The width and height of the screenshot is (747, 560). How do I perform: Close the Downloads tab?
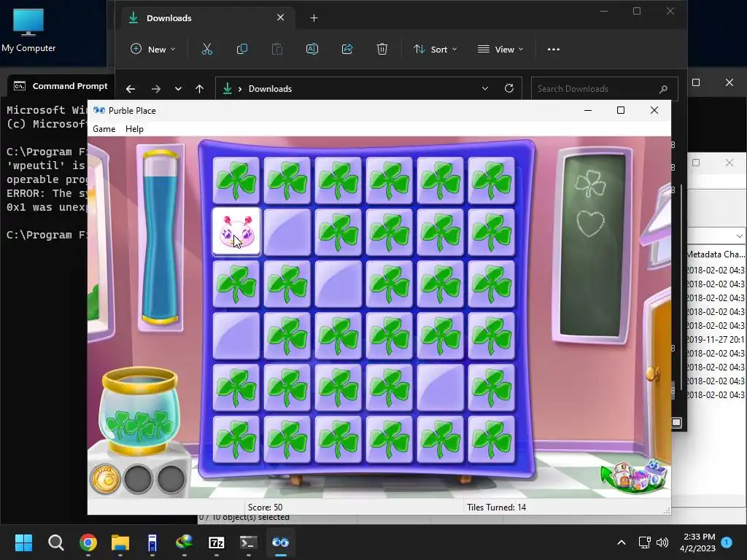[x=281, y=17]
